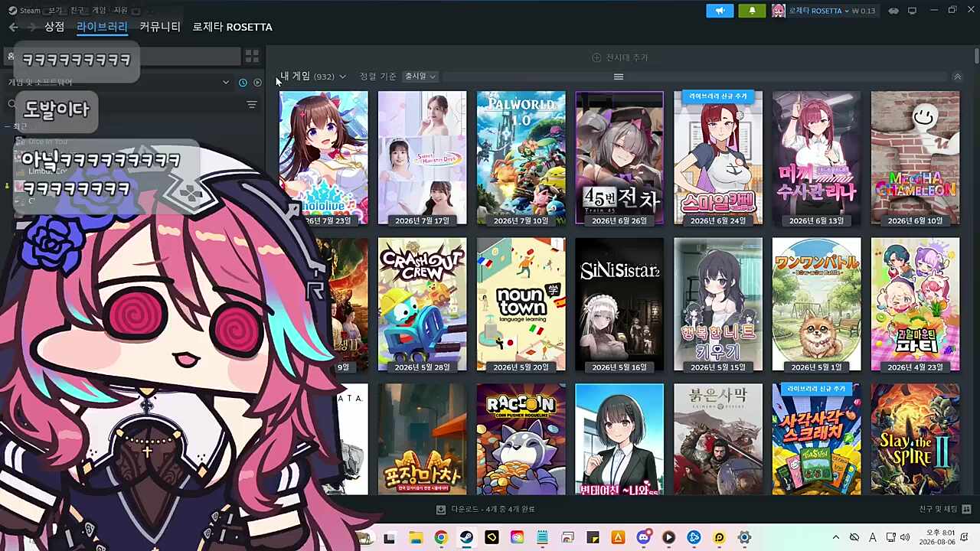Open the 수사관 리나 game cover
Image resolution: width=980 pixels, height=551 pixels.
[x=816, y=158]
